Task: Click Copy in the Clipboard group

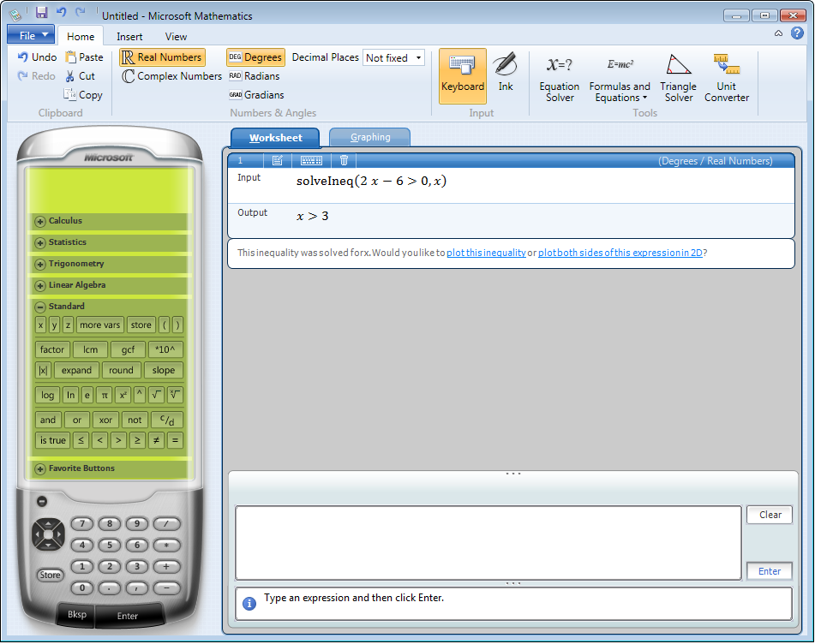Action: tap(83, 95)
